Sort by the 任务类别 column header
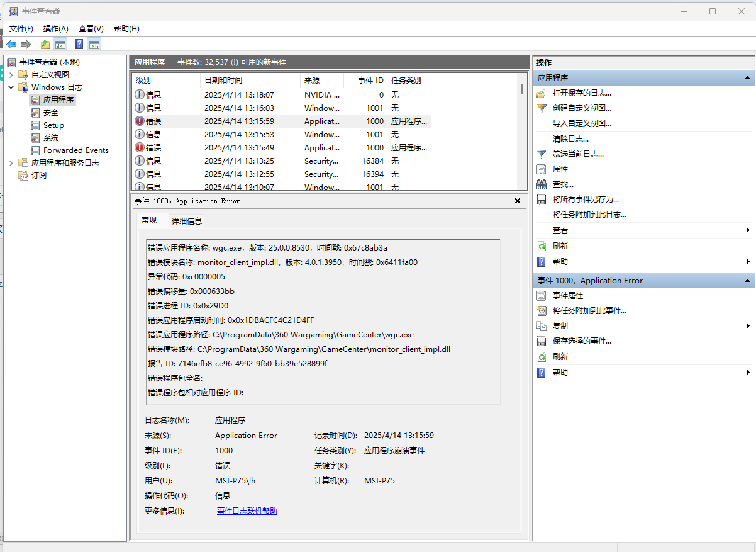Image resolution: width=756 pixels, height=552 pixels. tap(409, 81)
